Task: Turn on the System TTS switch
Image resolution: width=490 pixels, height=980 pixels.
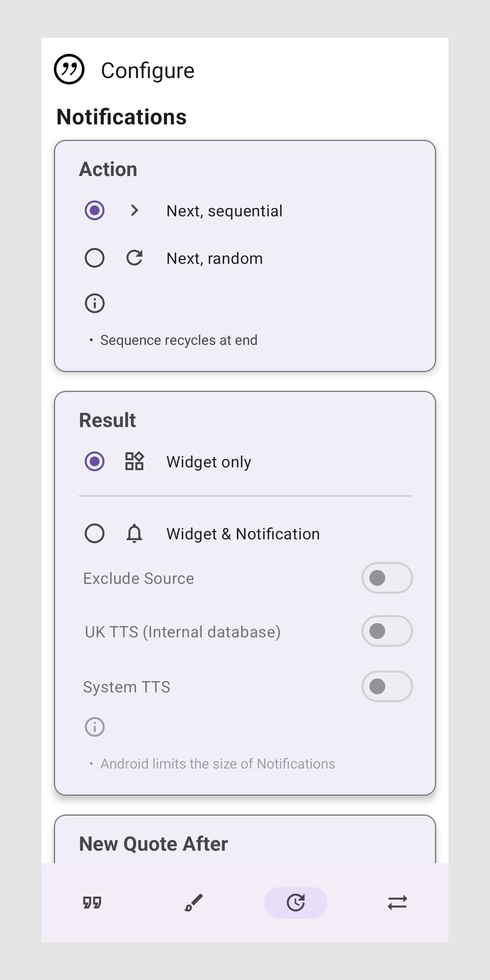Action: click(x=387, y=686)
